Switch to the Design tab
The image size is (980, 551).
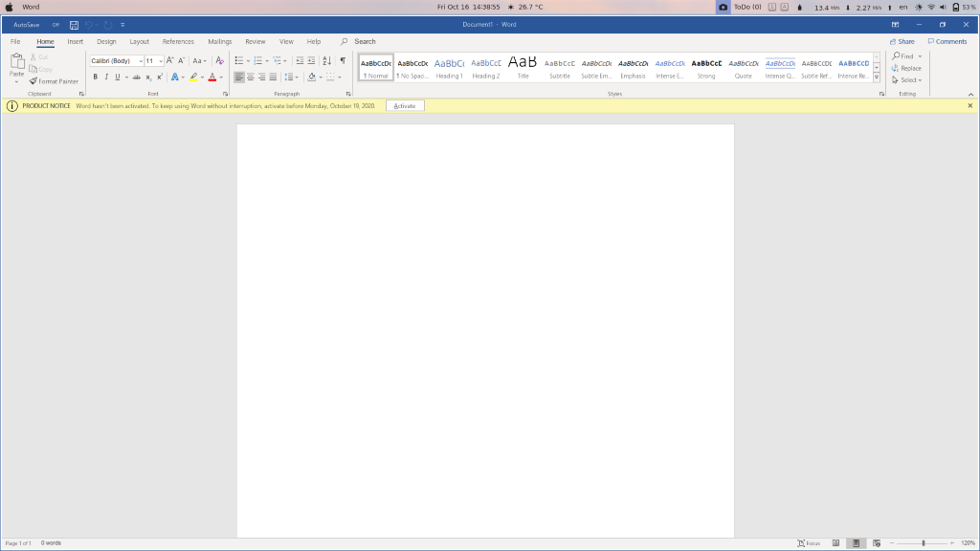click(x=106, y=42)
